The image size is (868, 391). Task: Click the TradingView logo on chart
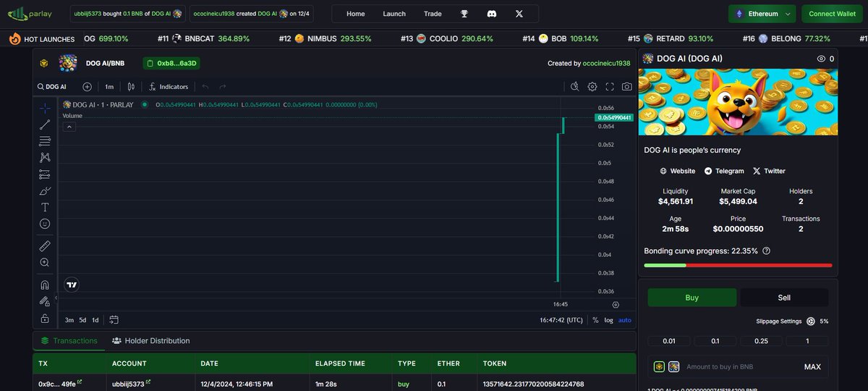tap(72, 285)
